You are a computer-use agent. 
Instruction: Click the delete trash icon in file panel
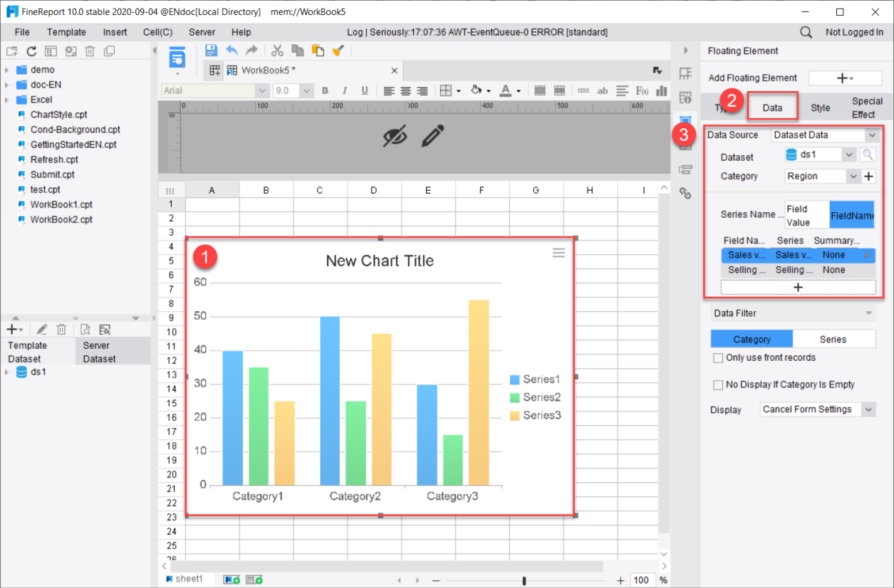90,51
